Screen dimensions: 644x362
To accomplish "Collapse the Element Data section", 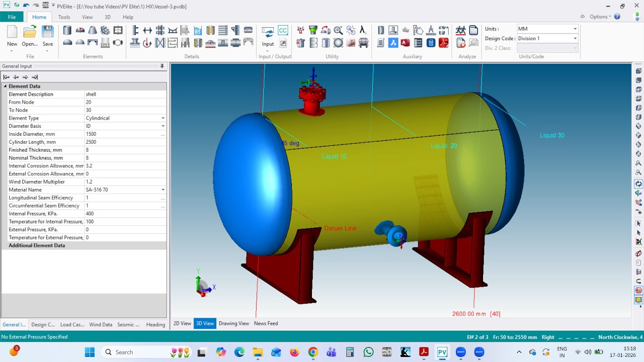I will coord(6,86).
